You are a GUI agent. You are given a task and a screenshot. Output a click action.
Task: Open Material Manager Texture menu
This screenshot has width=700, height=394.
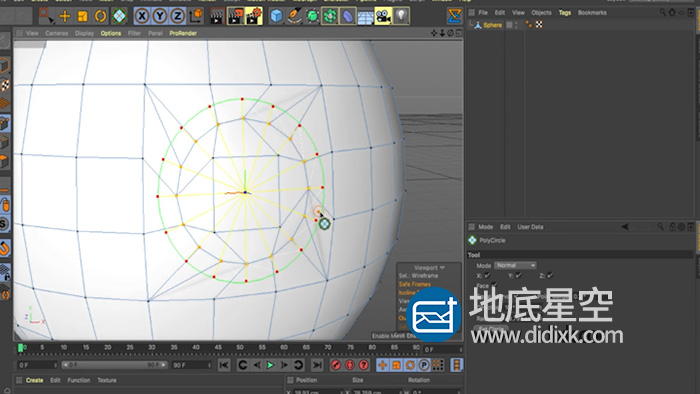coord(107,380)
